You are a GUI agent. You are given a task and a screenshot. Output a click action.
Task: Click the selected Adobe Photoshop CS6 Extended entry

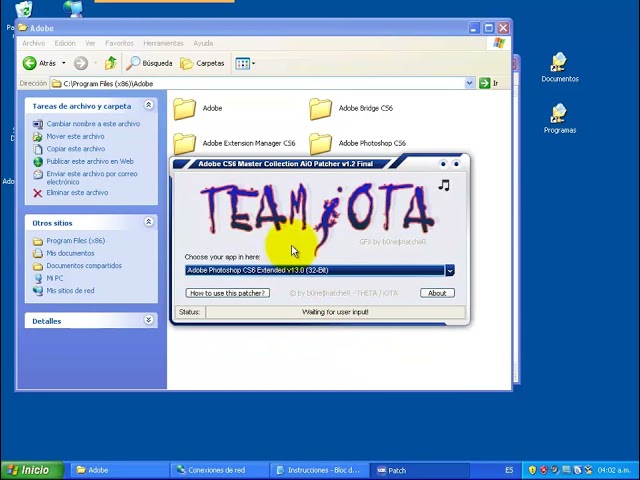[x=315, y=270]
